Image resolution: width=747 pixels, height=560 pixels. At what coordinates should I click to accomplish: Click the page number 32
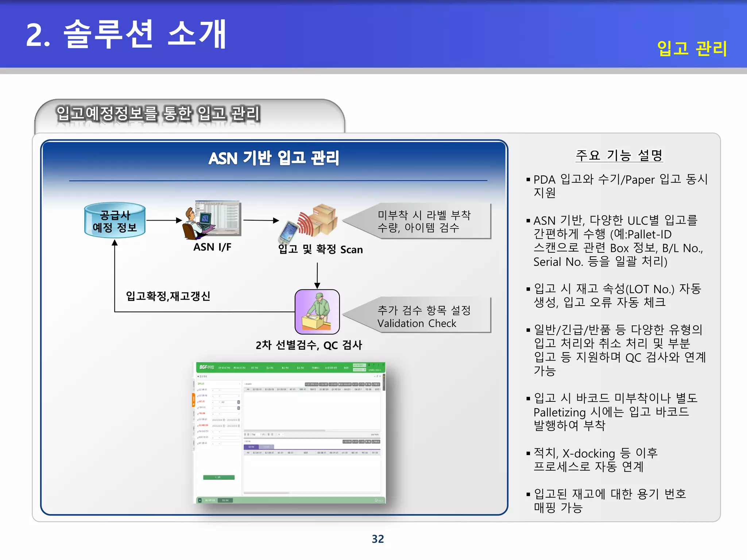click(x=378, y=539)
